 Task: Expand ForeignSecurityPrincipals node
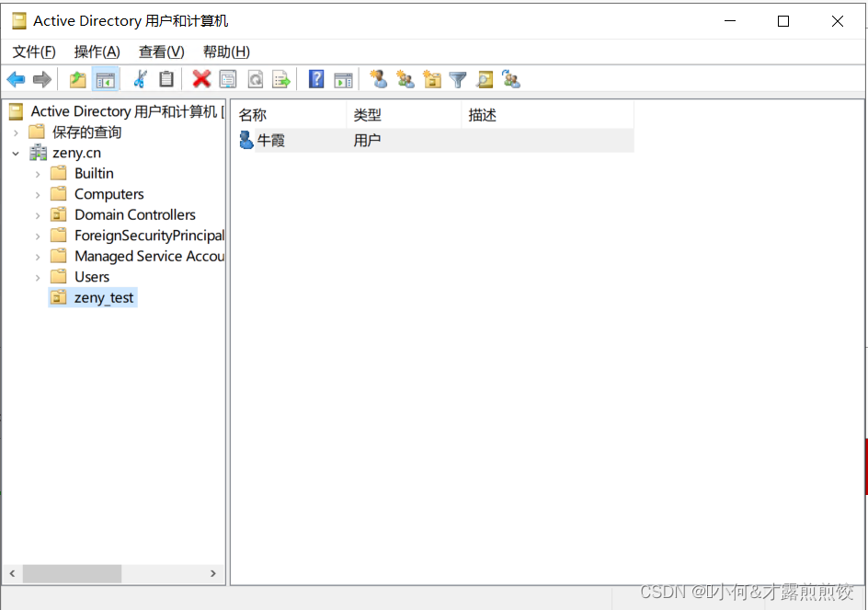[x=38, y=236]
